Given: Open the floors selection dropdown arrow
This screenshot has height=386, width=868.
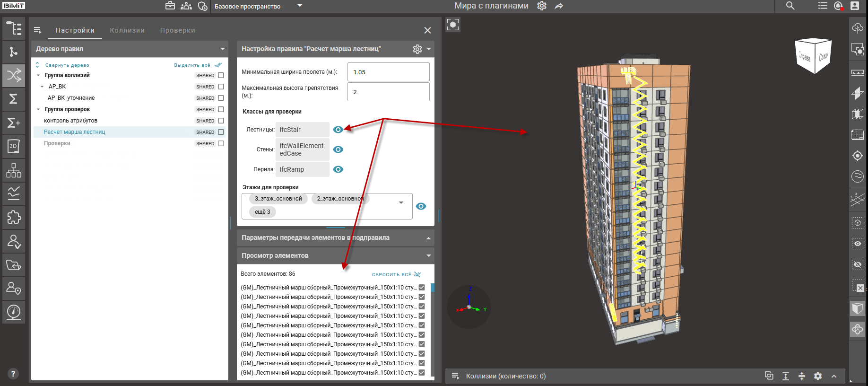Looking at the screenshot, I should click(x=401, y=202).
